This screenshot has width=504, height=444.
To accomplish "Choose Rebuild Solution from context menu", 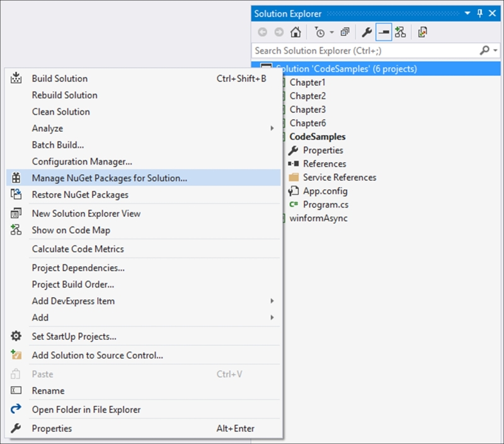I will click(x=144, y=95).
